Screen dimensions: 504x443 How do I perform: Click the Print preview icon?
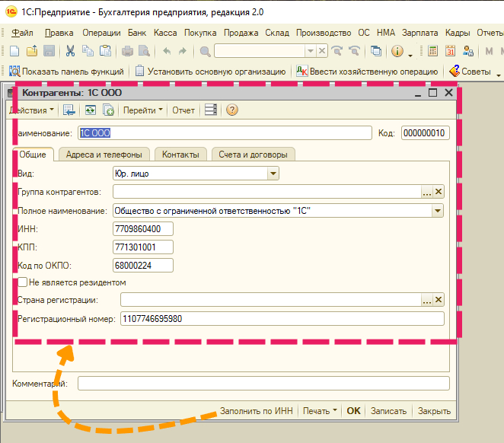[x=144, y=51]
